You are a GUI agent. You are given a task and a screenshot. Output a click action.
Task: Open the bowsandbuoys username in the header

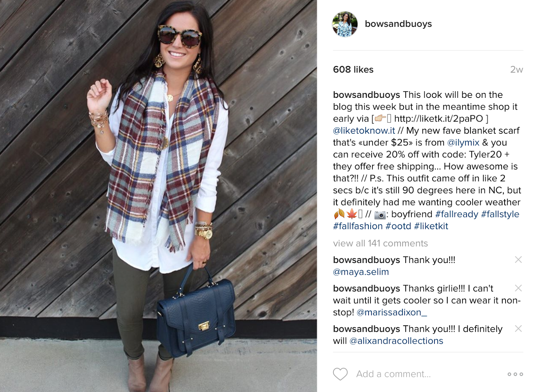pos(398,24)
